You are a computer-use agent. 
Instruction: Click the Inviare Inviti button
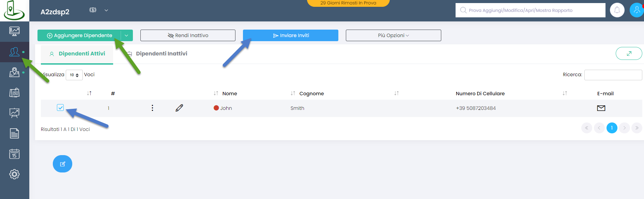pos(290,35)
